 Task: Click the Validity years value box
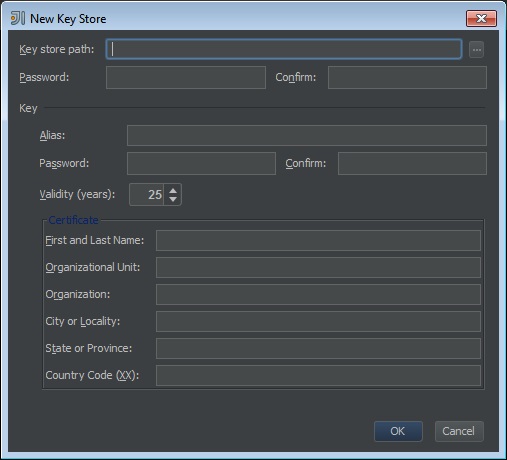click(147, 194)
